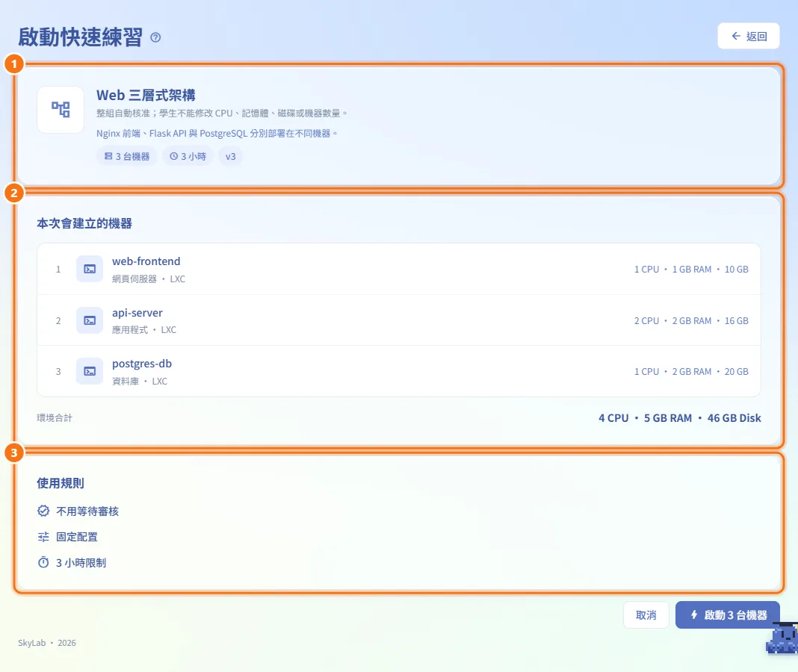
Task: Click the numbered step 3 orange badge
Action: click(14, 452)
